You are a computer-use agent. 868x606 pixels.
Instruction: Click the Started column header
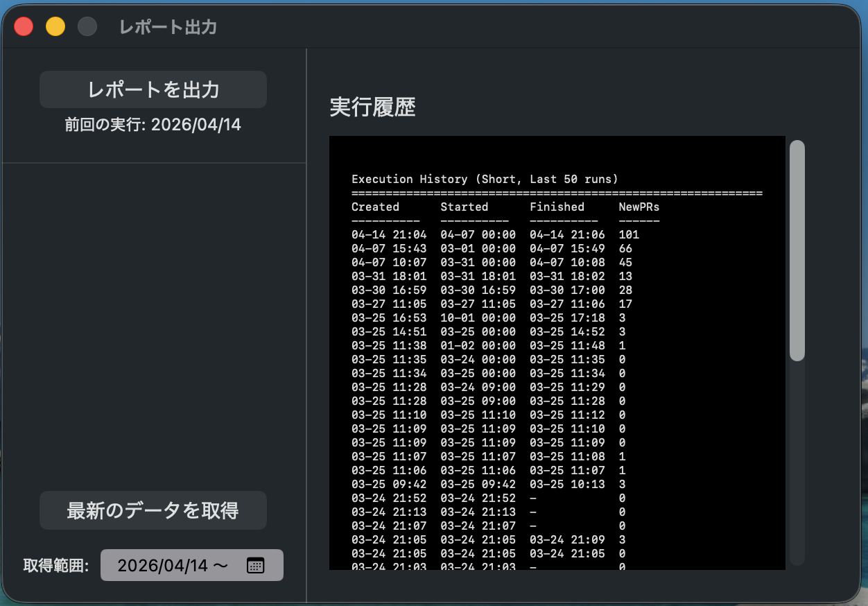coord(464,207)
